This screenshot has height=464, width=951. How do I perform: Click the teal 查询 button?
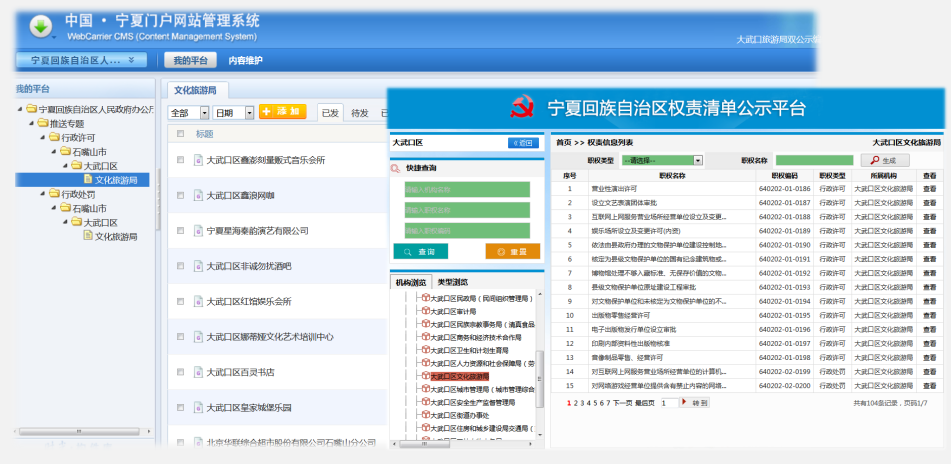pyautogui.click(x=421, y=252)
